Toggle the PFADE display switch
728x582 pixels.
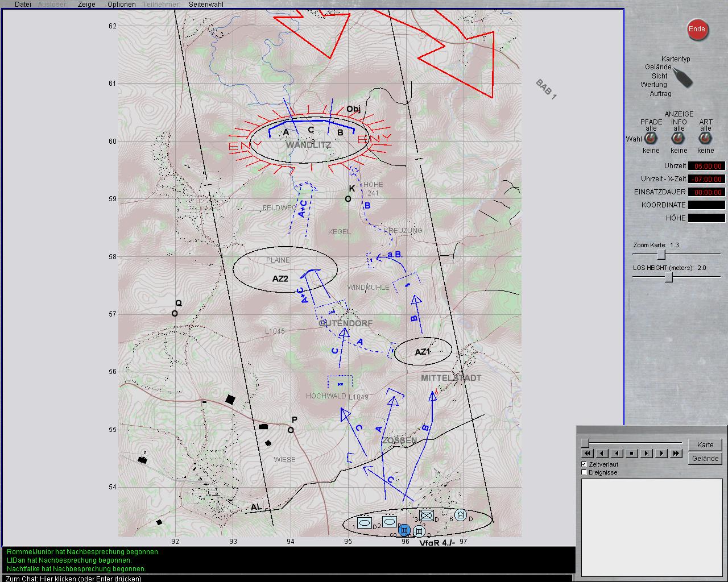651,139
